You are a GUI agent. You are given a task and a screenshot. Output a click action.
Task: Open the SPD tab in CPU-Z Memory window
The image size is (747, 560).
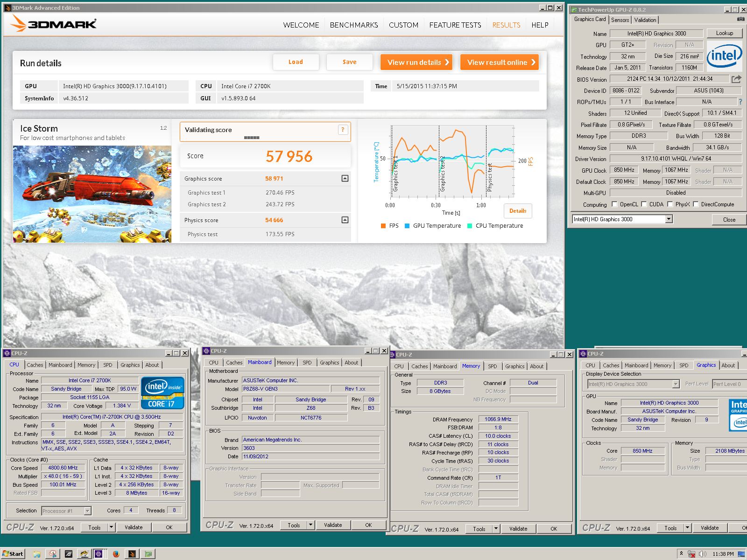point(493,366)
